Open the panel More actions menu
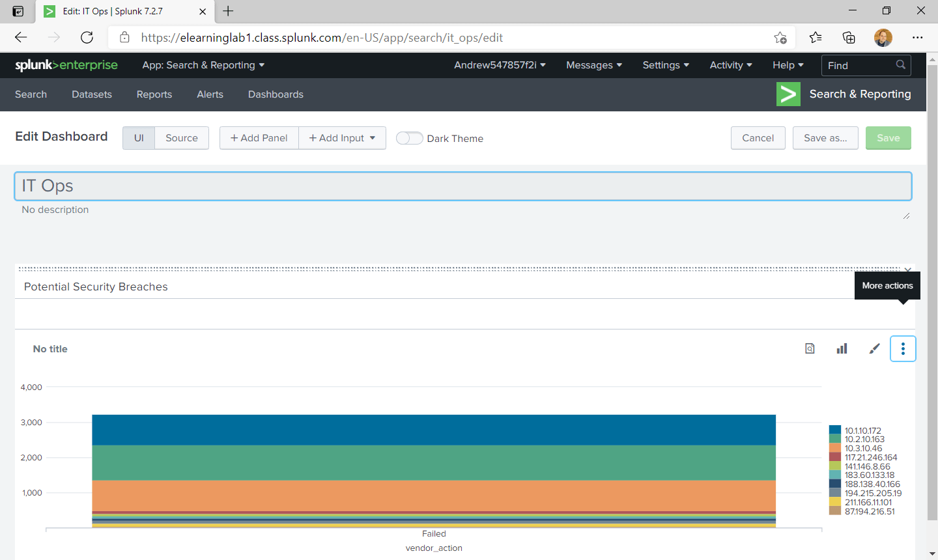This screenshot has width=938, height=560. coord(903,348)
